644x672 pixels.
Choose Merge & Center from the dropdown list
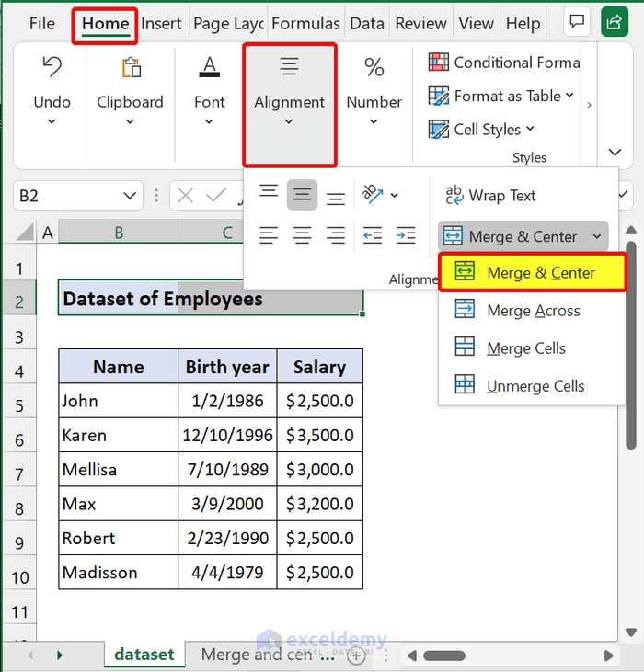pyautogui.click(x=533, y=273)
